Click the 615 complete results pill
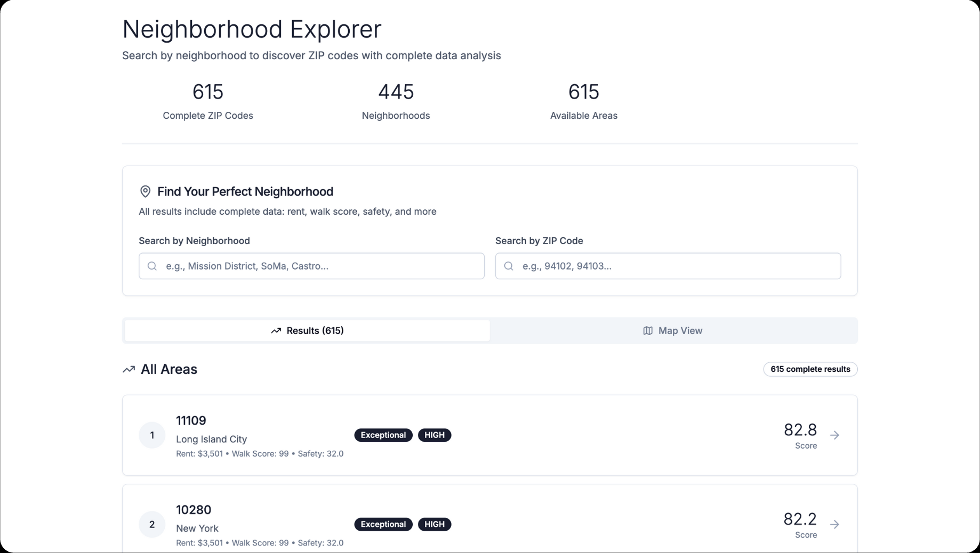Viewport: 980px width, 553px height. point(809,369)
